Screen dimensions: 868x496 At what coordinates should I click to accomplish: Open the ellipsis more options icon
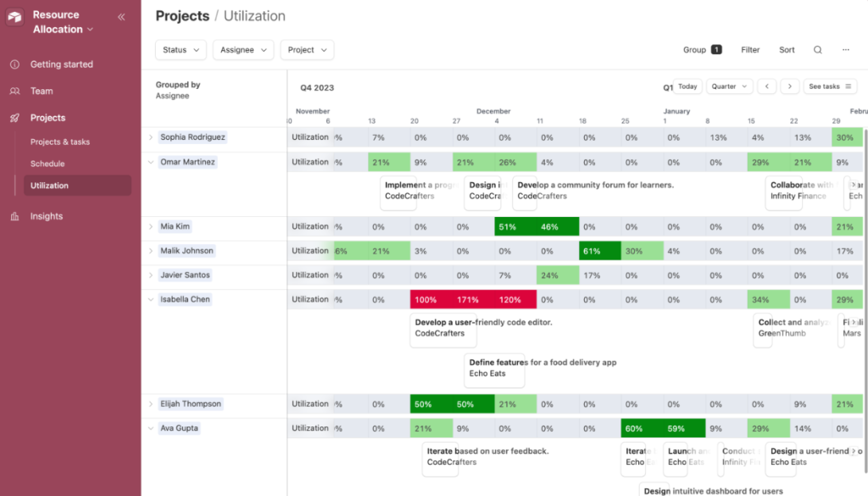click(845, 49)
